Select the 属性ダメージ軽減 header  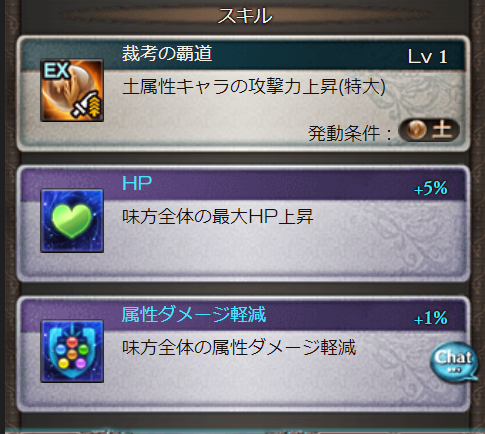coord(194,314)
